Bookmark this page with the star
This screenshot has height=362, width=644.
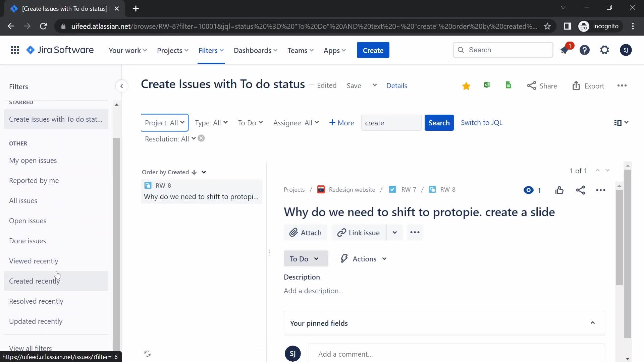coord(547,26)
